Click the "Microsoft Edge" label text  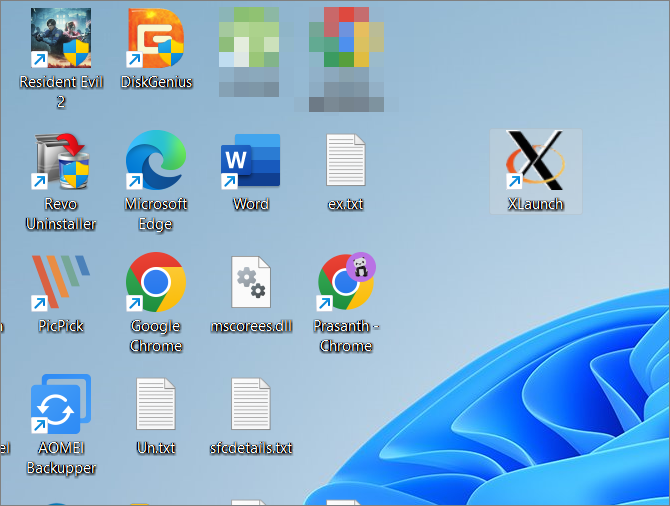pos(156,214)
